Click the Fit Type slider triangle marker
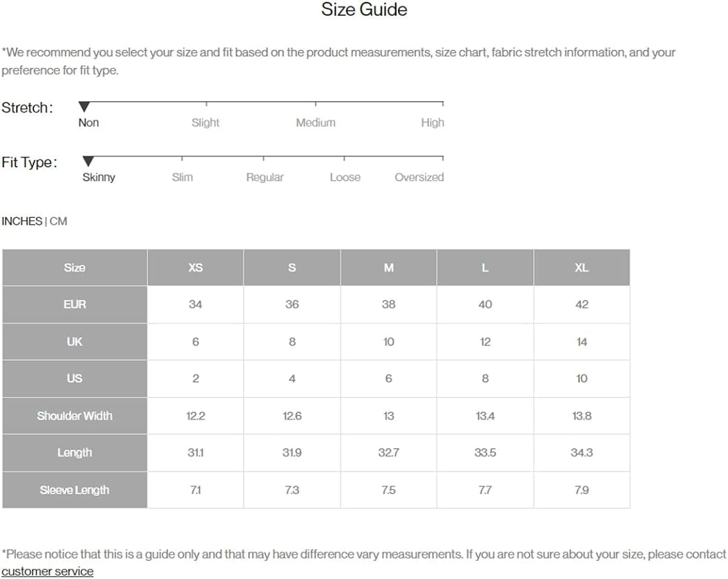This screenshot has width=728, height=579. coord(89,162)
